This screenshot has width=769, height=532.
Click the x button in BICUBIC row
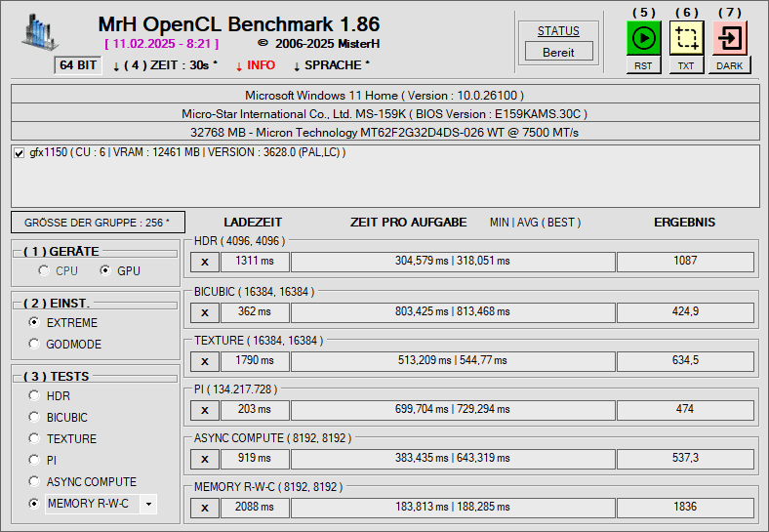click(205, 312)
